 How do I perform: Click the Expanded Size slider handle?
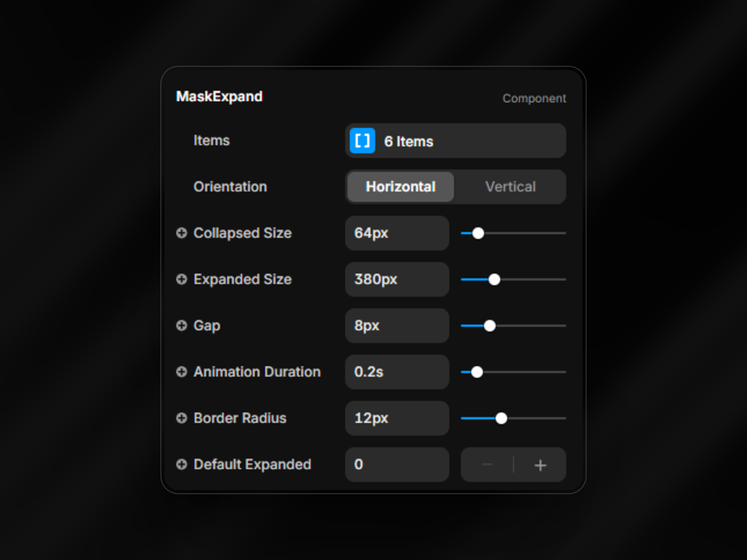click(x=494, y=280)
